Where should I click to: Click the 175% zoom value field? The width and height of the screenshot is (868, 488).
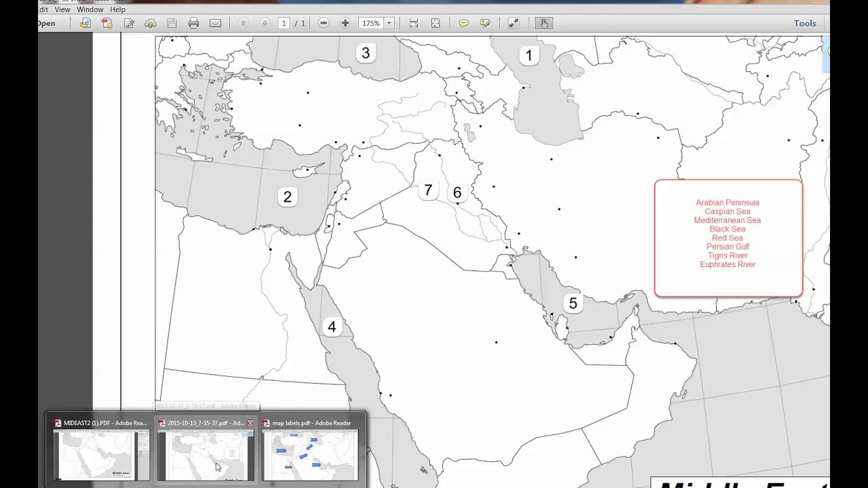click(x=371, y=23)
